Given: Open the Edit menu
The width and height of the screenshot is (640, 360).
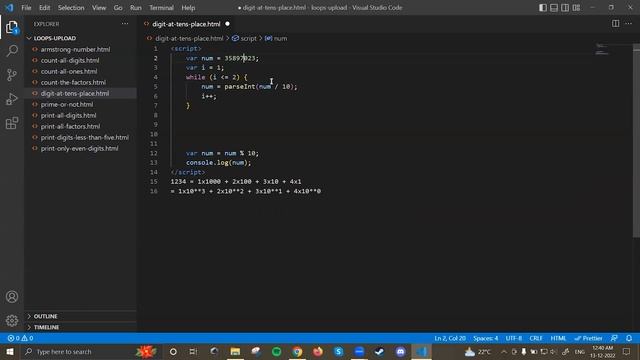Looking at the screenshot, I should (44, 8).
